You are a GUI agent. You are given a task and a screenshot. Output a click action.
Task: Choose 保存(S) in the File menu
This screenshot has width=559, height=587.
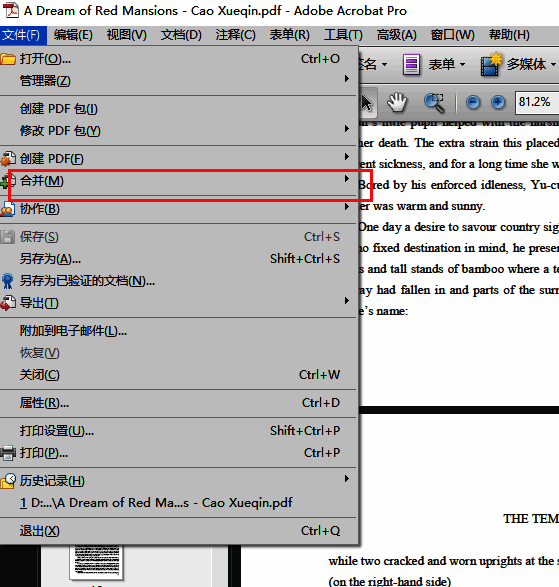(178, 237)
